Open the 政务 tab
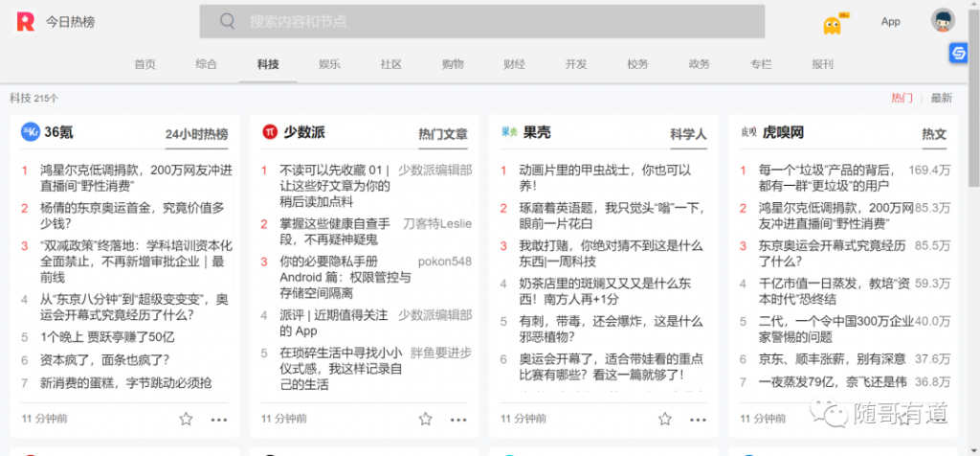This screenshot has width=980, height=456. pyautogui.click(x=700, y=64)
